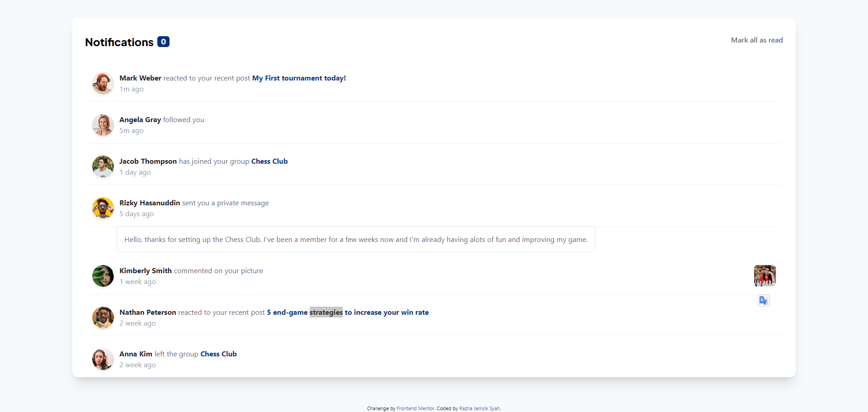Open the Razha Jamsik Syah footer link
Image resolution: width=868 pixels, height=412 pixels.
coord(479,408)
